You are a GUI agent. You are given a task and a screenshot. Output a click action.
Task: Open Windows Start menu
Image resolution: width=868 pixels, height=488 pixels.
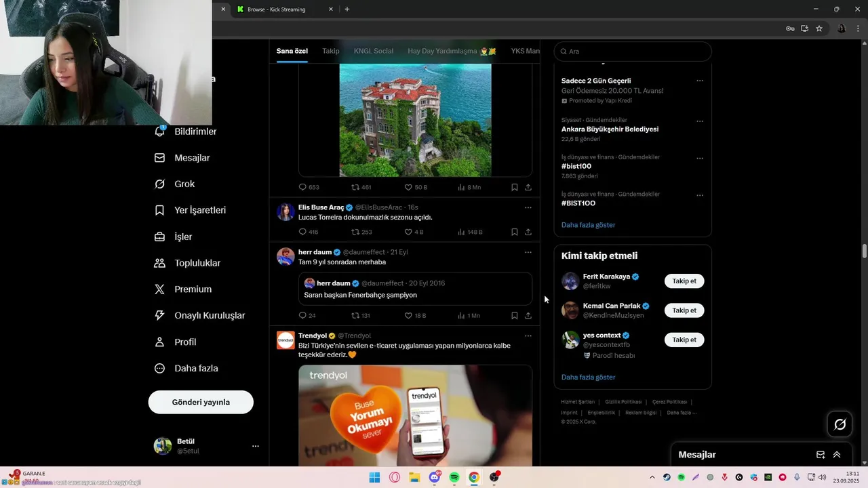(x=374, y=477)
